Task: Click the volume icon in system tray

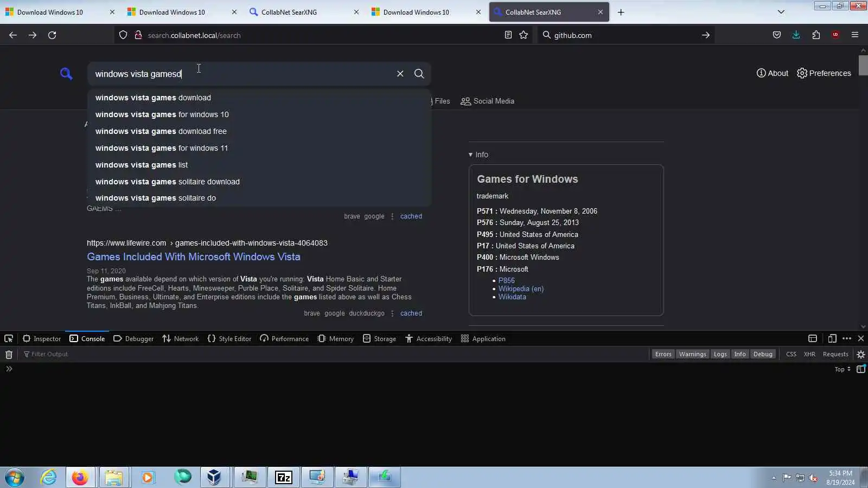Action: [x=813, y=478]
